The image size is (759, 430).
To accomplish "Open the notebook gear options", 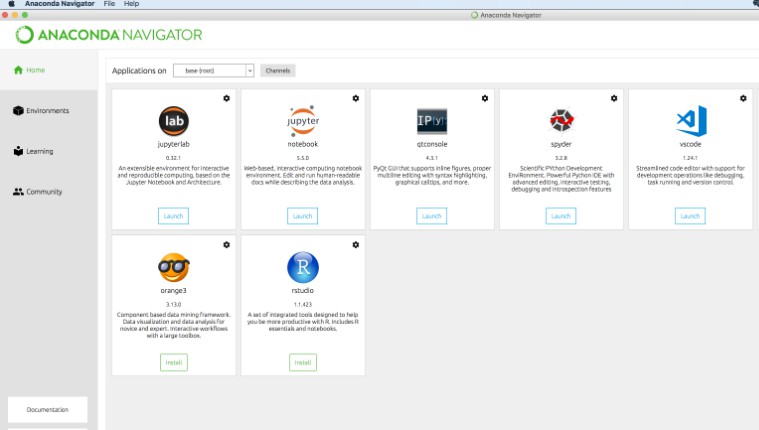I will tap(356, 98).
